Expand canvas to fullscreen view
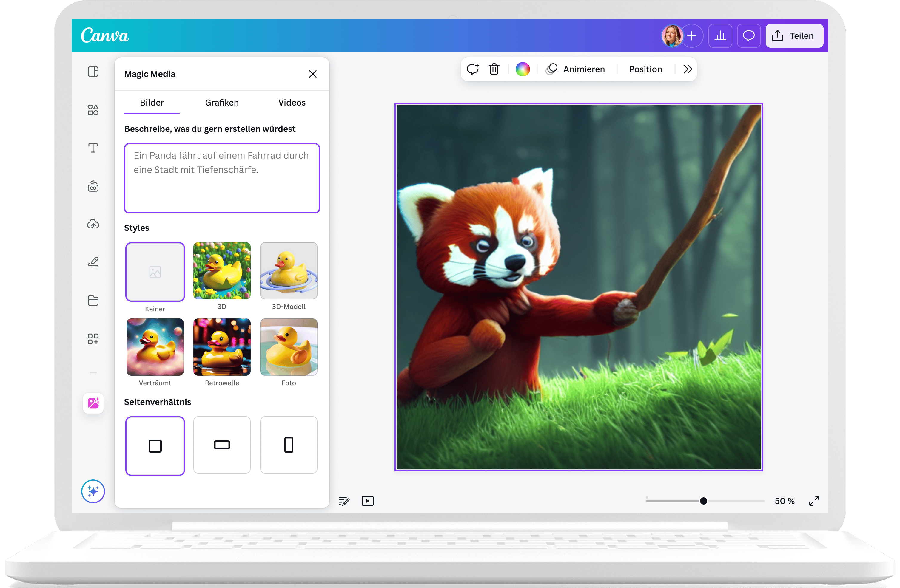 coord(814,501)
